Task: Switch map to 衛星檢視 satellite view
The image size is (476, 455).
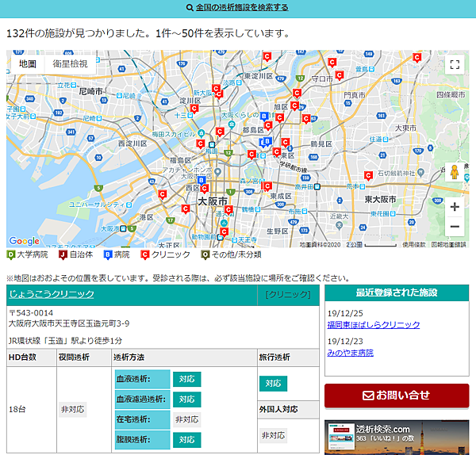Action: click(x=70, y=64)
